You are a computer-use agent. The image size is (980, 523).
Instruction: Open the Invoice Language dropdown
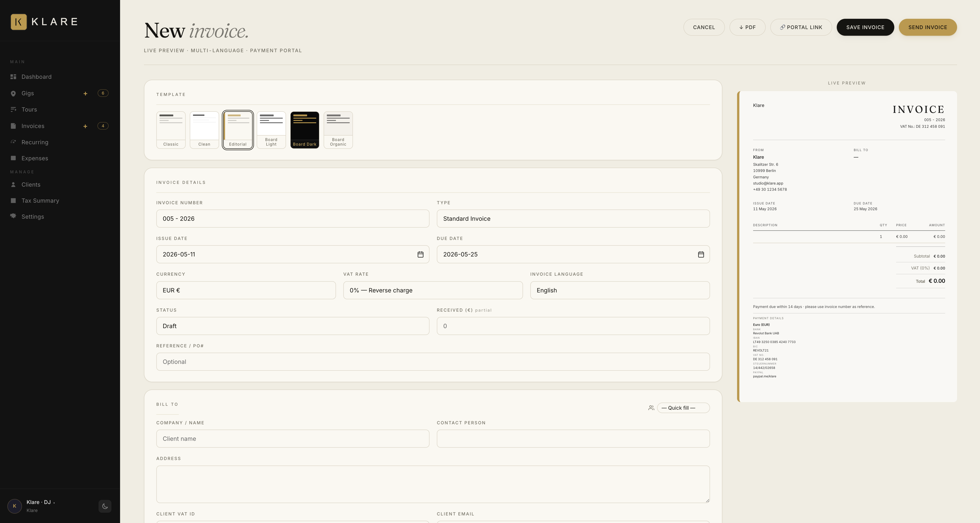pos(620,290)
